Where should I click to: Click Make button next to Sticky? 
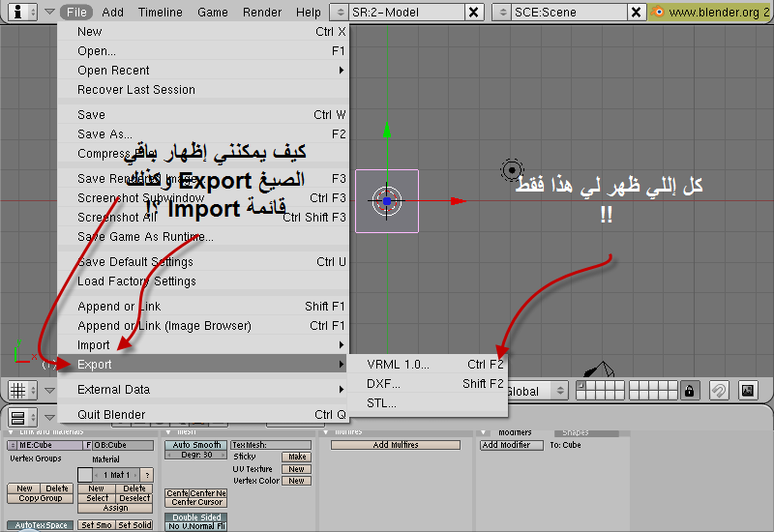coord(297,457)
